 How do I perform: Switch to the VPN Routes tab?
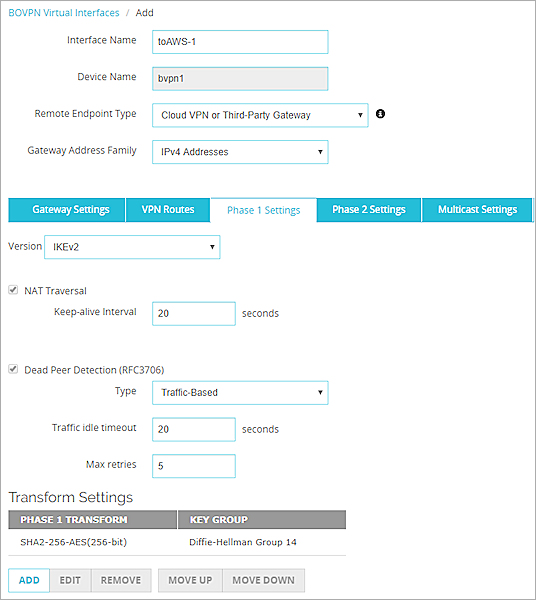click(168, 210)
